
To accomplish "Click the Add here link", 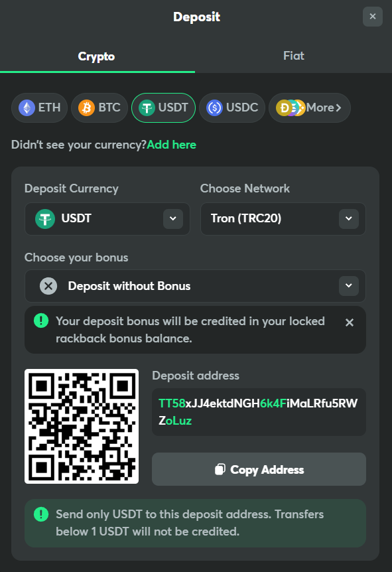I will (x=171, y=145).
